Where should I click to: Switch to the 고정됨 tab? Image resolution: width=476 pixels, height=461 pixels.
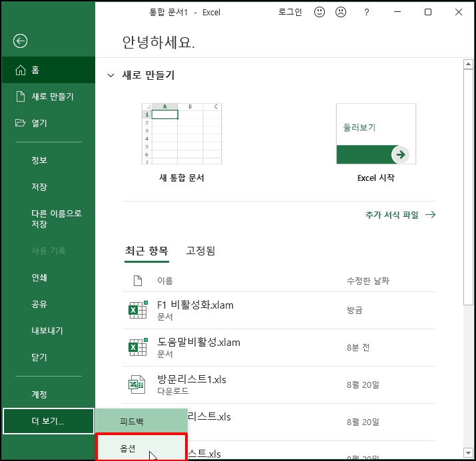pos(200,251)
